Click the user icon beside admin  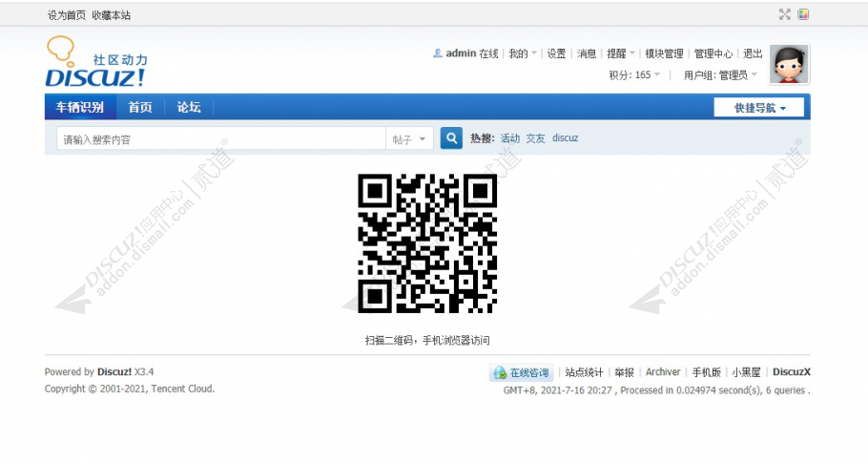437,53
